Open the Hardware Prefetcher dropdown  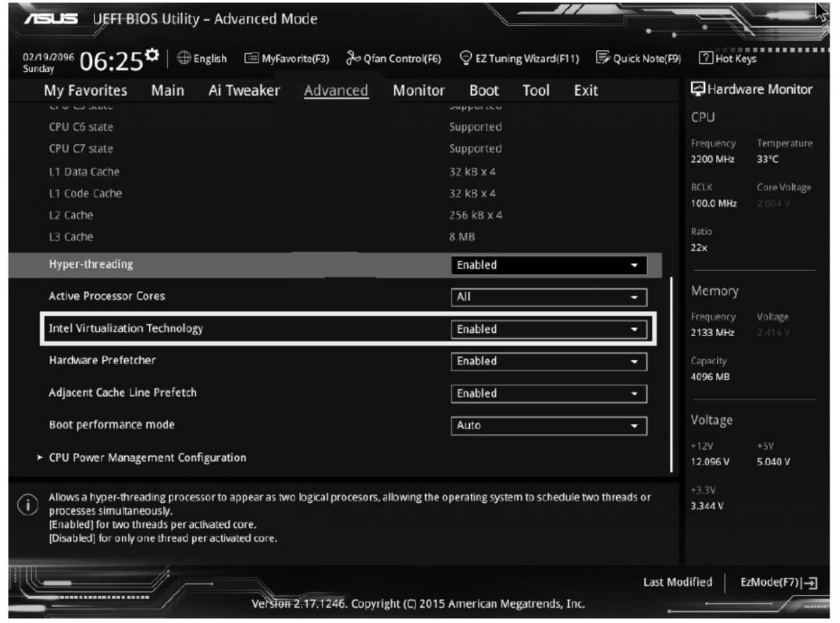click(549, 361)
